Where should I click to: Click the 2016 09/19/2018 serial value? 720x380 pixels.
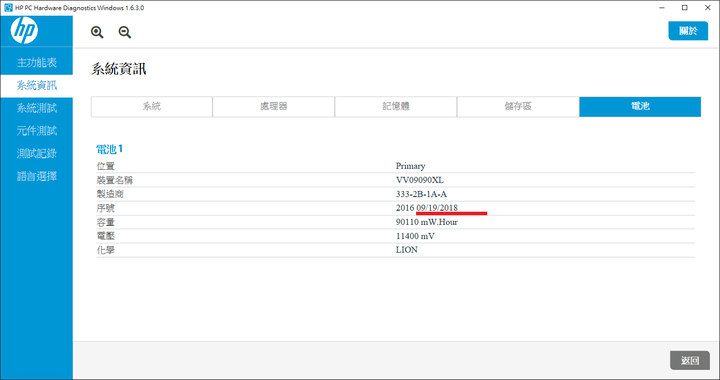pos(427,208)
